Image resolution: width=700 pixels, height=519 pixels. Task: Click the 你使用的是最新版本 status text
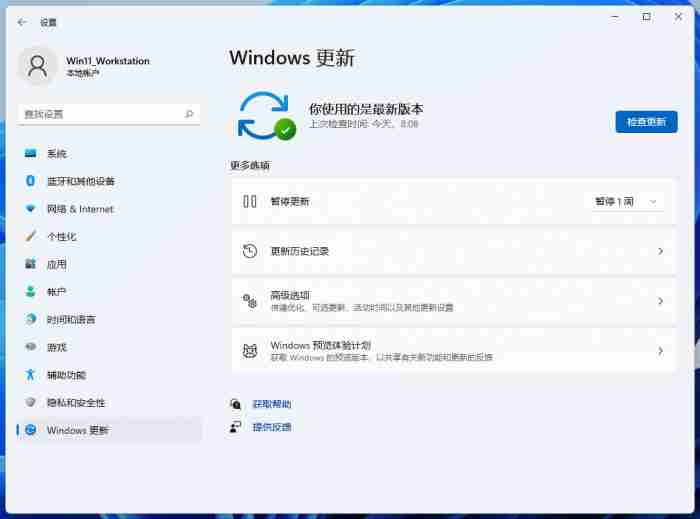tap(366, 109)
